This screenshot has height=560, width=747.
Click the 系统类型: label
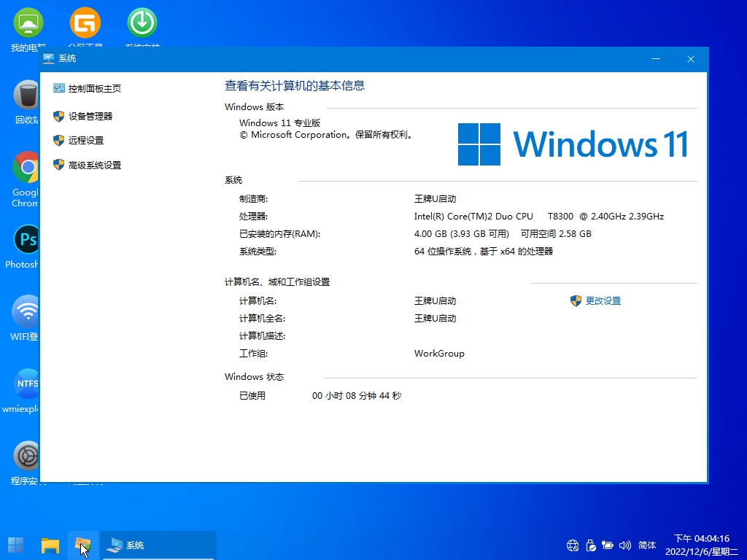[x=258, y=252]
